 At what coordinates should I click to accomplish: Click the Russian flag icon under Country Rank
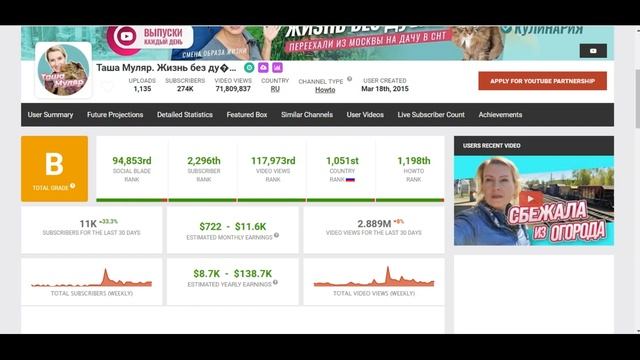pos(350,180)
